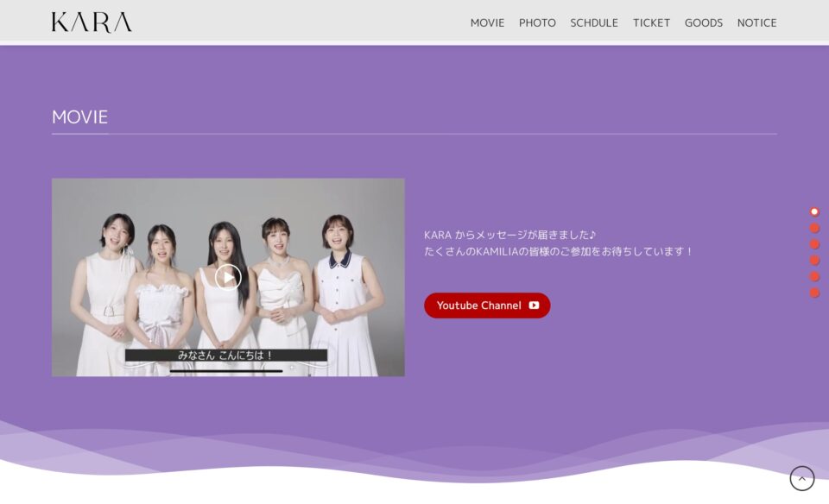829x504 pixels.
Task: Open the PHOTO navigation item
Action: coord(537,22)
